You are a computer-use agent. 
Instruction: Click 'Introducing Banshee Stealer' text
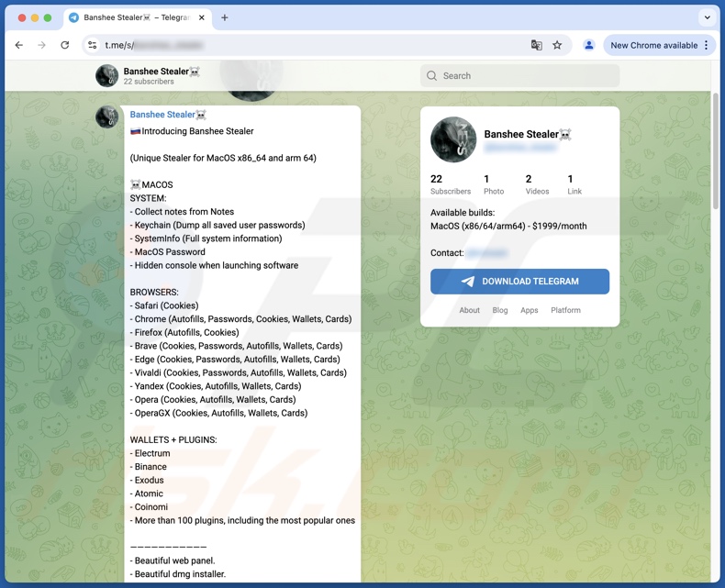pos(197,131)
